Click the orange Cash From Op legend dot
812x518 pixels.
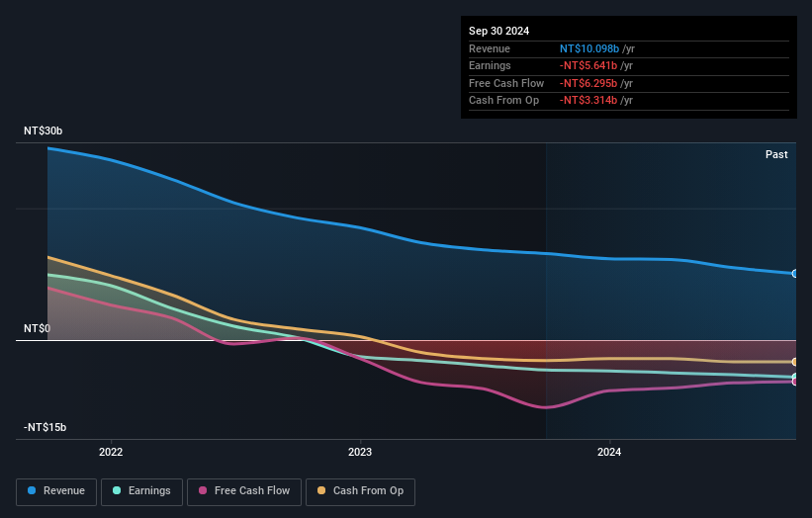[x=321, y=490]
